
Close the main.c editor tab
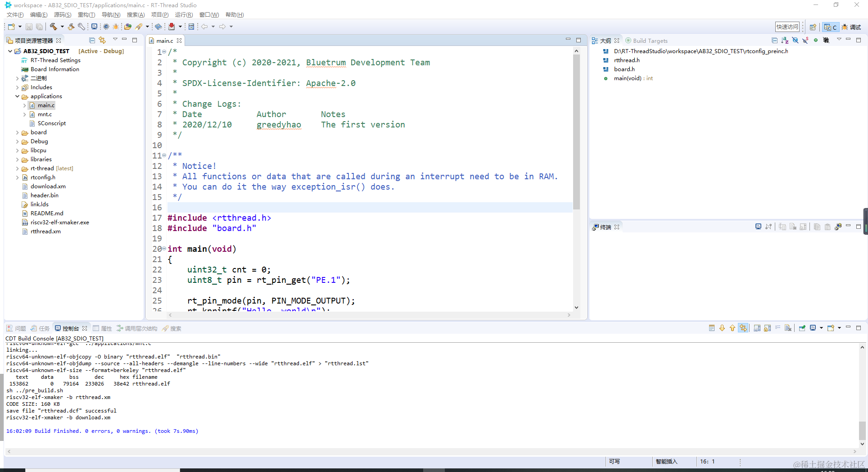coord(179,41)
